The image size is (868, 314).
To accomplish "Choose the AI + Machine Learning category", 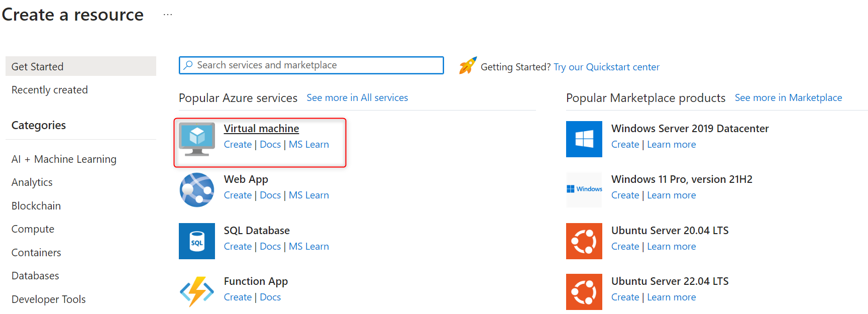I will coord(64,159).
